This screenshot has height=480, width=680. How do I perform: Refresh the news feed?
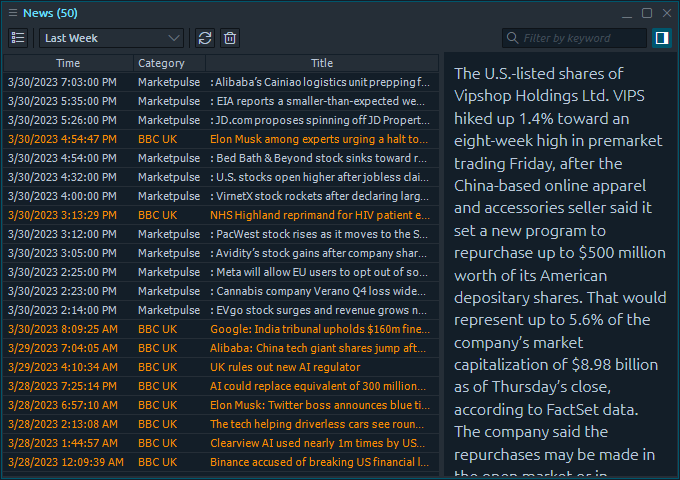tap(205, 38)
